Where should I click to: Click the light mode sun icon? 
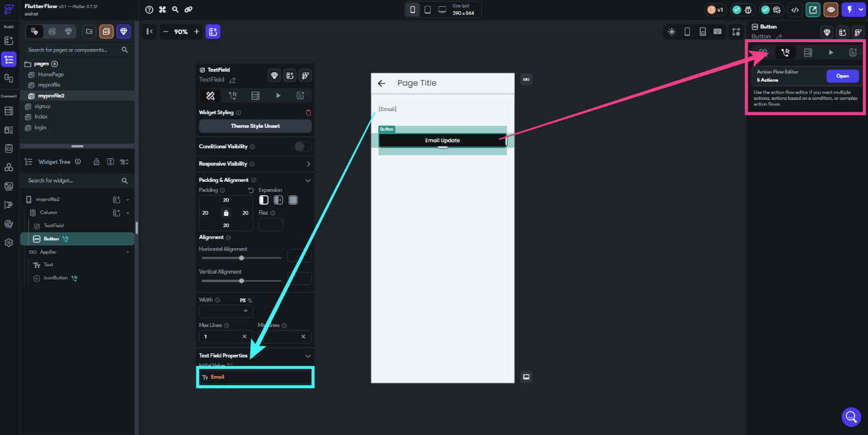coord(672,32)
